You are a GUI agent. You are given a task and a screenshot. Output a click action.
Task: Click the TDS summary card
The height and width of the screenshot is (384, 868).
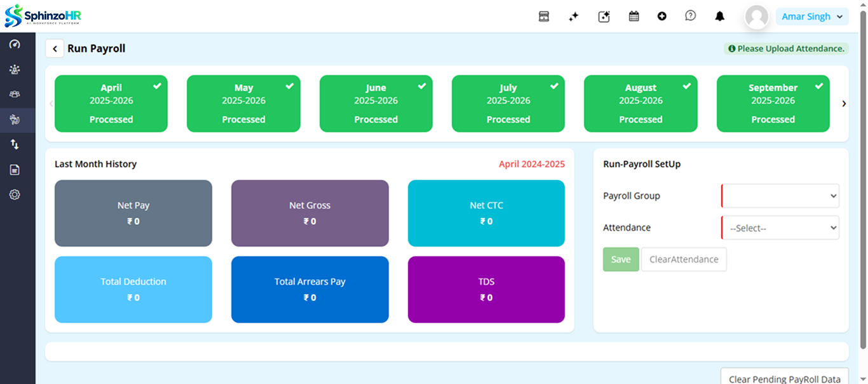click(x=486, y=289)
